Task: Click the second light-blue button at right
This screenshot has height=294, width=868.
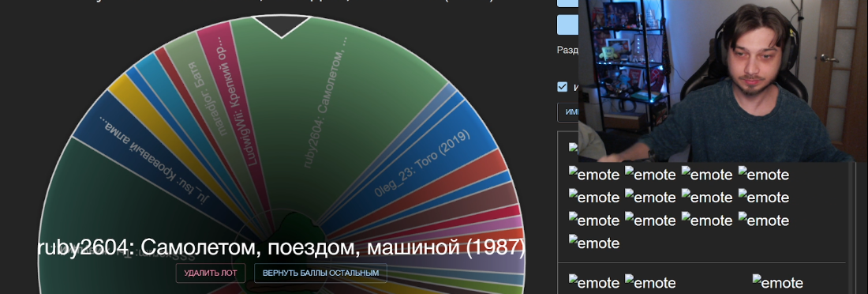Action: (x=567, y=25)
